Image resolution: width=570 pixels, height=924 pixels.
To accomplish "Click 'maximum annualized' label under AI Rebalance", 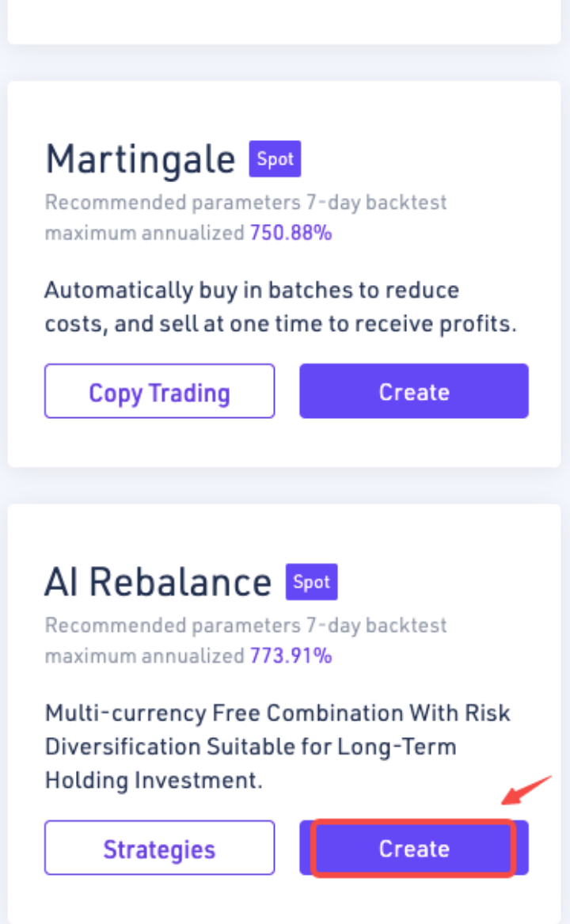I will pyautogui.click(x=144, y=656).
